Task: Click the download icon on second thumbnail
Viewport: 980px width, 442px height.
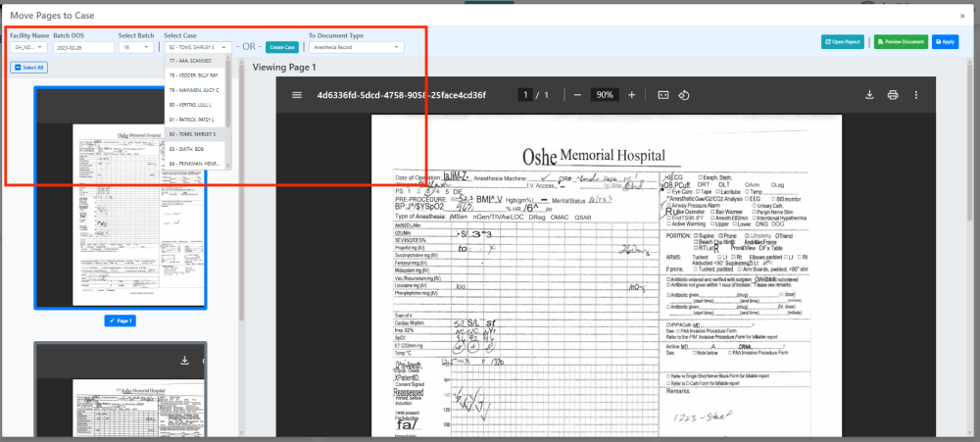Action: tap(184, 360)
